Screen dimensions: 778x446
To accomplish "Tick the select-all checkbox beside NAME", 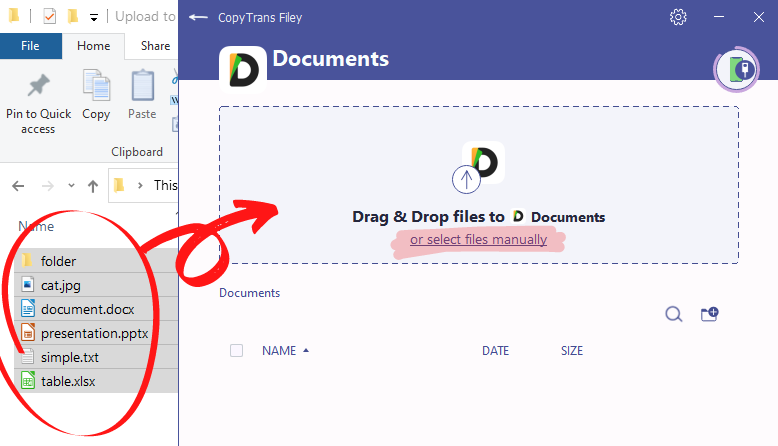I will [x=236, y=351].
